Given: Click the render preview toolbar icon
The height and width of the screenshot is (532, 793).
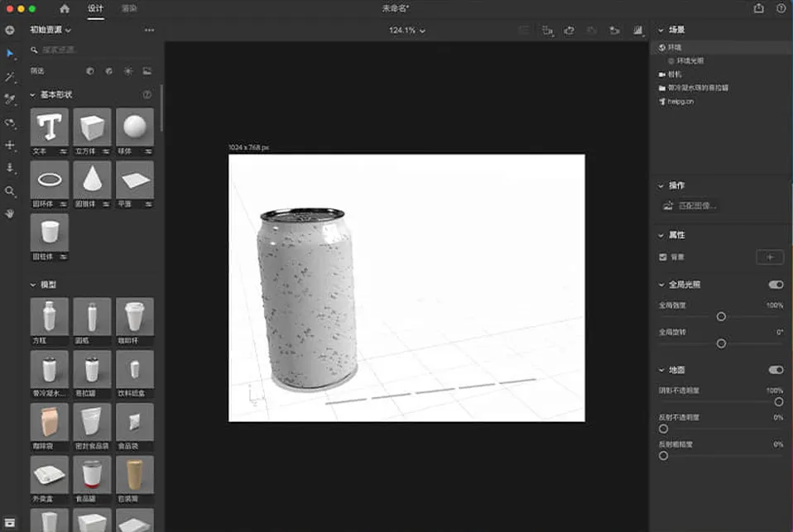Looking at the screenshot, I should point(638,31).
